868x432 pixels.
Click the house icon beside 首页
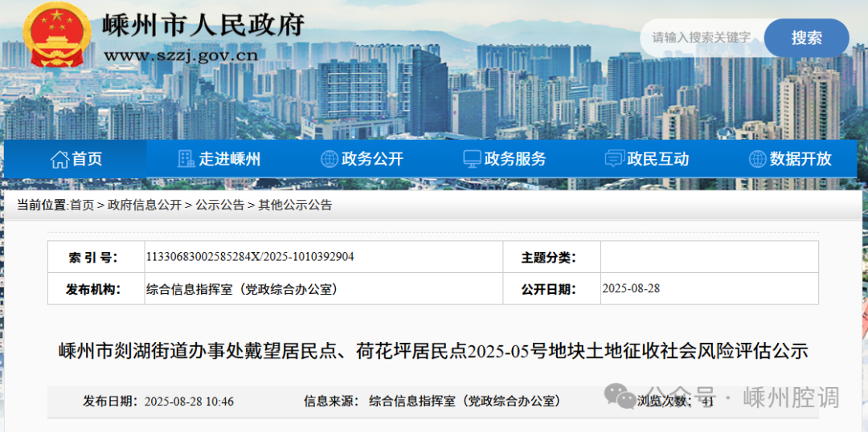pyautogui.click(x=59, y=159)
